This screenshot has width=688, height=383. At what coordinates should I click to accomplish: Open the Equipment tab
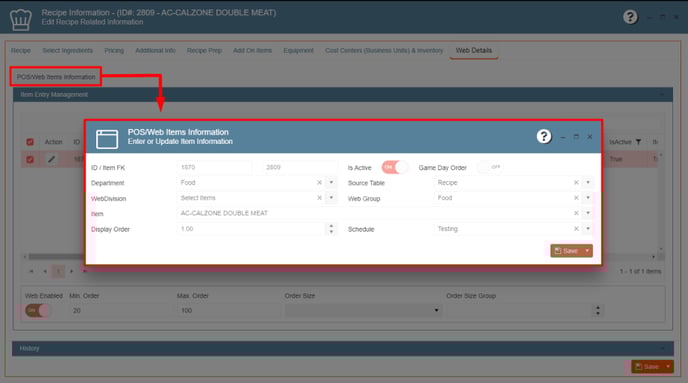pos(298,50)
